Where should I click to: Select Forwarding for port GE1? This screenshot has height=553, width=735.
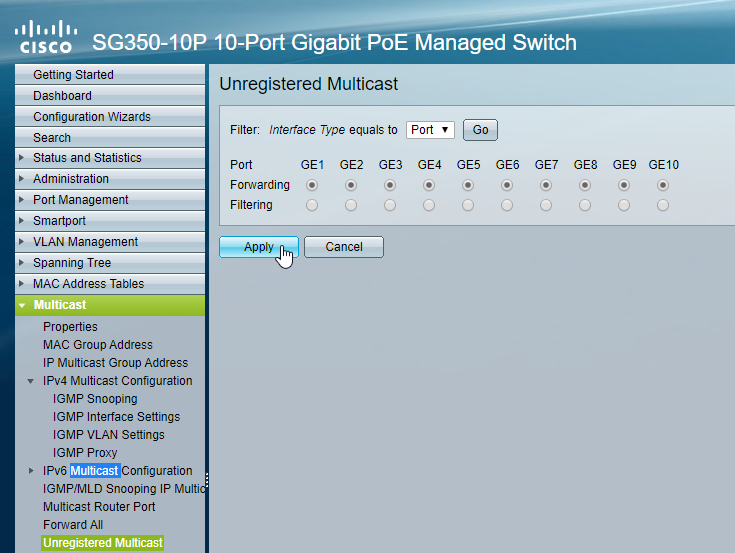coord(312,185)
